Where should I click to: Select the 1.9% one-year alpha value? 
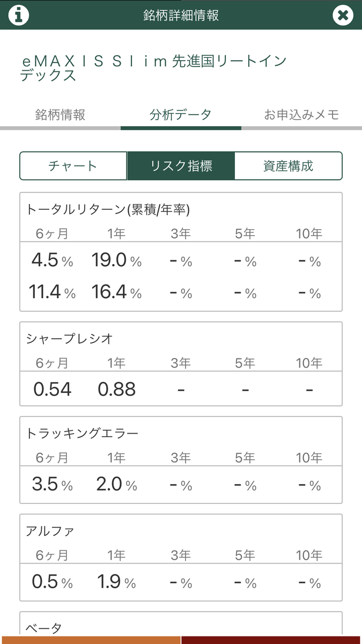pyautogui.click(x=116, y=582)
